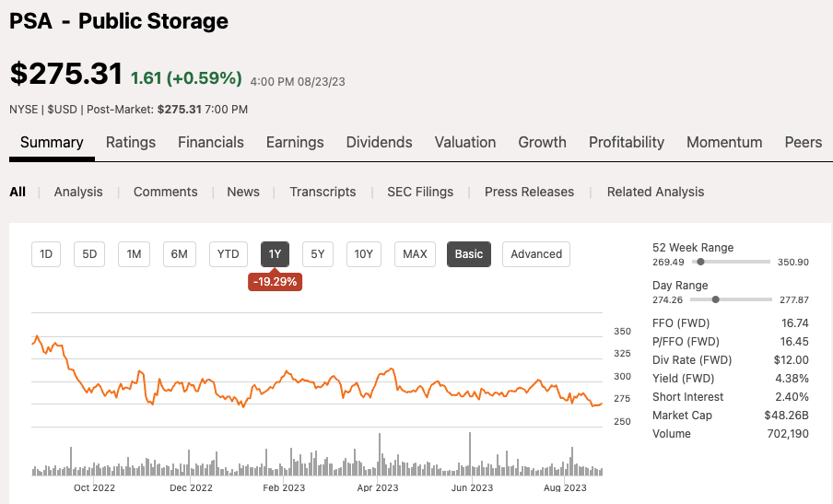Show Transcripts filter
The width and height of the screenshot is (833, 504).
[x=323, y=192]
